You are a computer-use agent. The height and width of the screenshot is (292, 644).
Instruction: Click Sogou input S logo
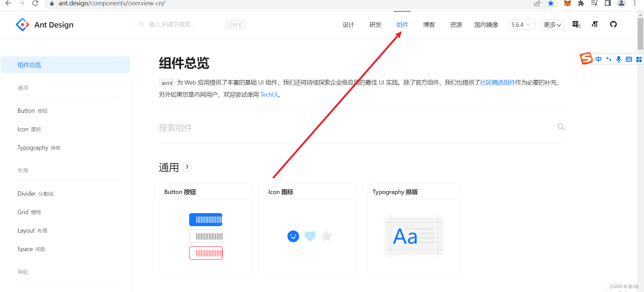coord(586,58)
